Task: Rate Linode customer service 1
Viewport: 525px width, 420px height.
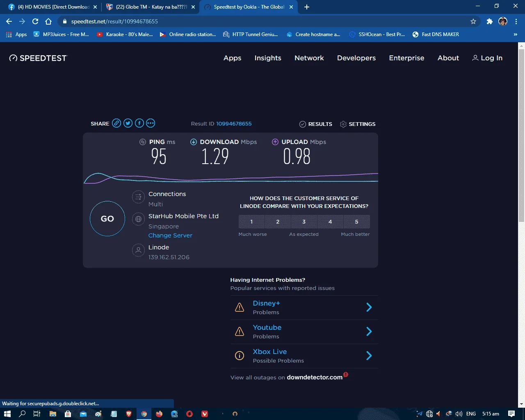Action: point(251,221)
